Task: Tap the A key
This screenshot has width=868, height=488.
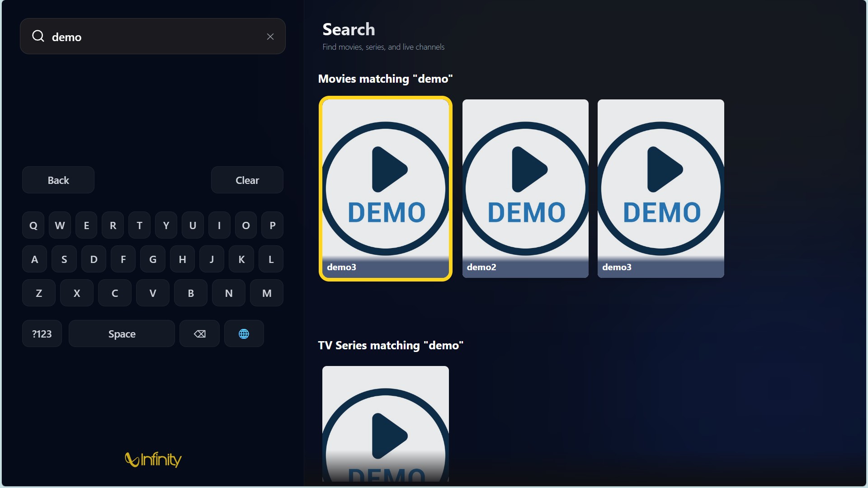Action: coord(34,259)
